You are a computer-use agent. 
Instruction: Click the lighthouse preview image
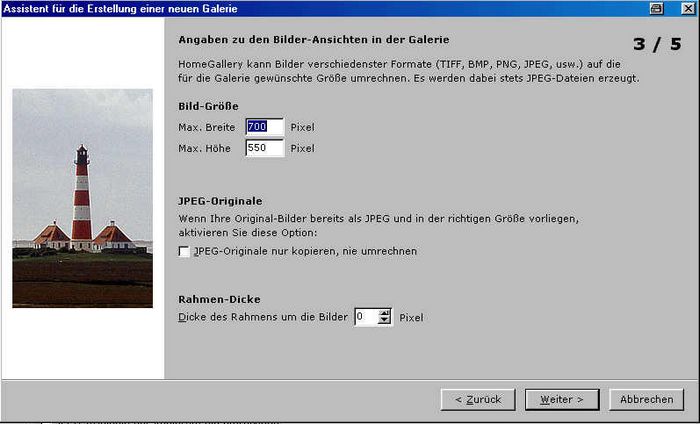click(x=83, y=198)
